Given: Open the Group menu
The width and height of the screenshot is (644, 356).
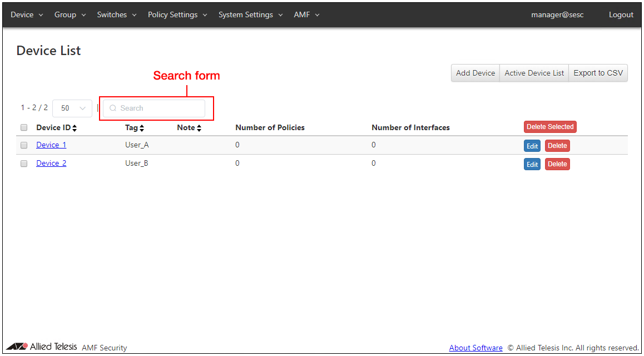Looking at the screenshot, I should click(x=70, y=15).
